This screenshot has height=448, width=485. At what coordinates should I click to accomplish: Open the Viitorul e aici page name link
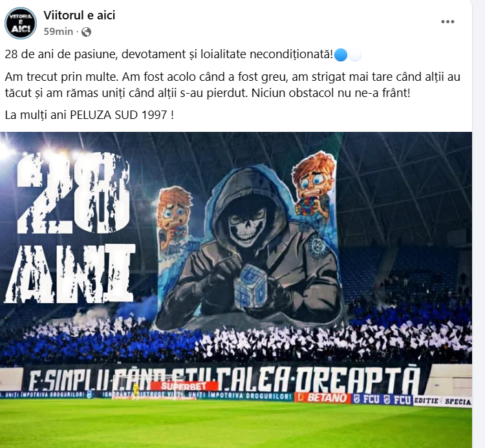tap(79, 15)
